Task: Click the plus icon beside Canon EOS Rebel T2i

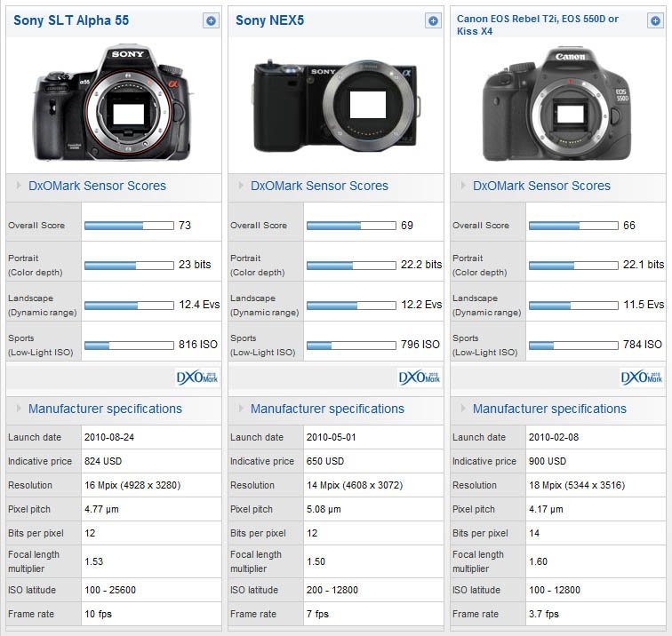Action: (655, 20)
